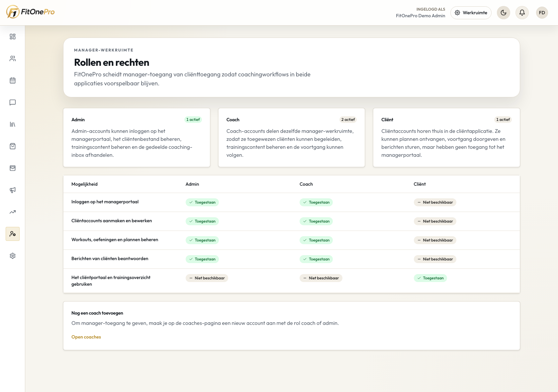Click the Werkruimte button

(x=471, y=13)
